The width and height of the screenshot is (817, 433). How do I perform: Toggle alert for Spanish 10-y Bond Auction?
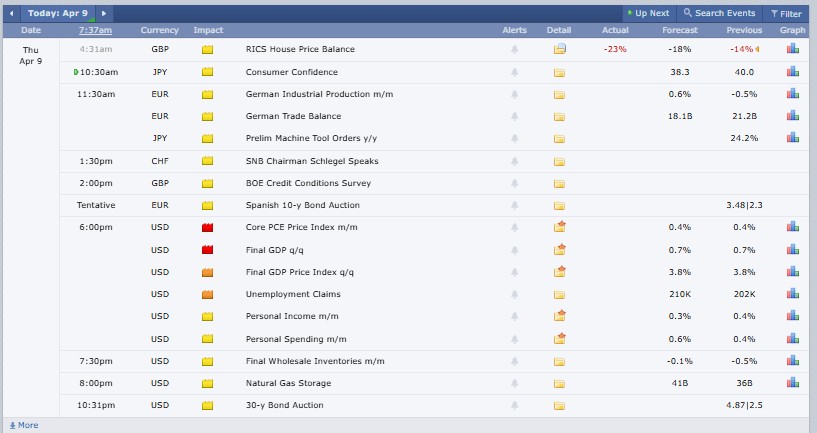[x=515, y=205]
